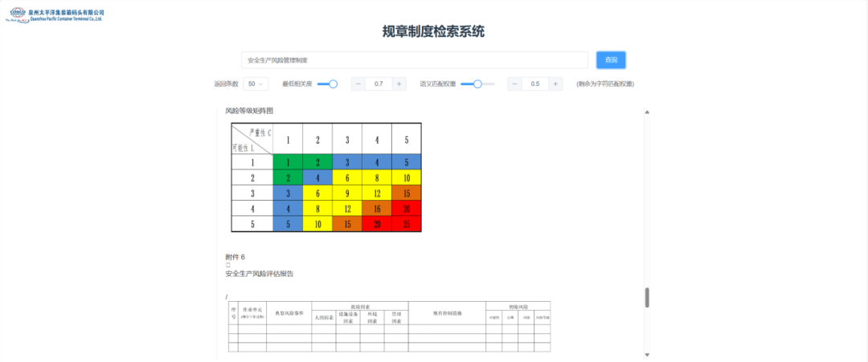Click the results scrollbar down arrow

point(646,354)
